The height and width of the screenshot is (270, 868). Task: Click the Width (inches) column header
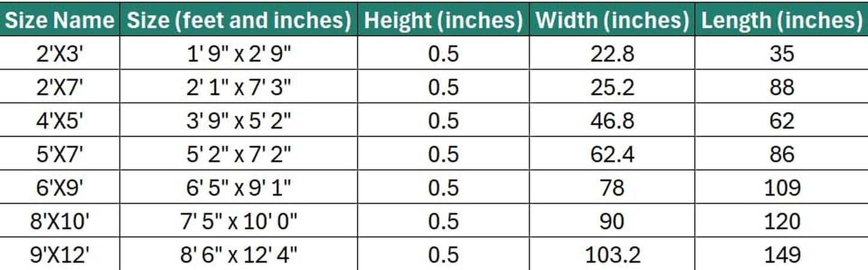click(612, 20)
